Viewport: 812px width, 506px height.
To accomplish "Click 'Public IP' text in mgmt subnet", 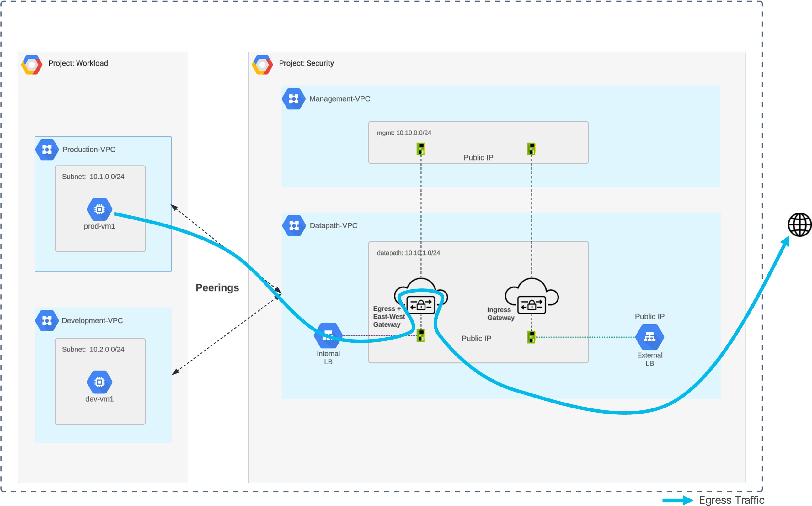I will [478, 158].
